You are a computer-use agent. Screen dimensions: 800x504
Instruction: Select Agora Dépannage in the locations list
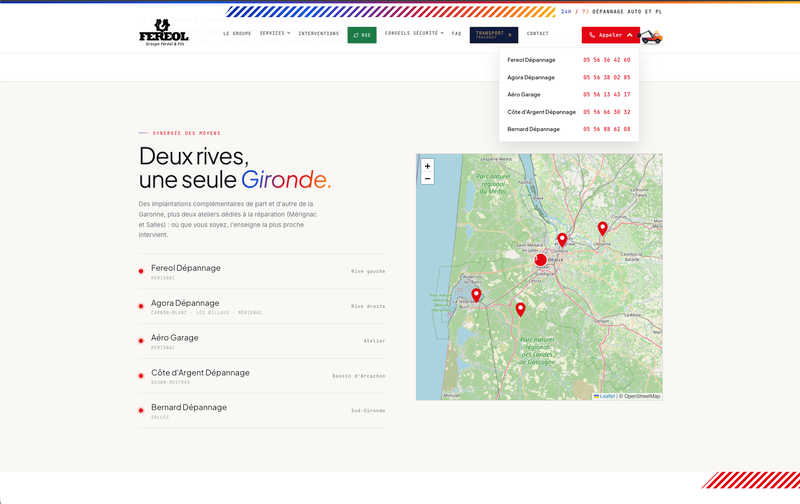click(262, 306)
